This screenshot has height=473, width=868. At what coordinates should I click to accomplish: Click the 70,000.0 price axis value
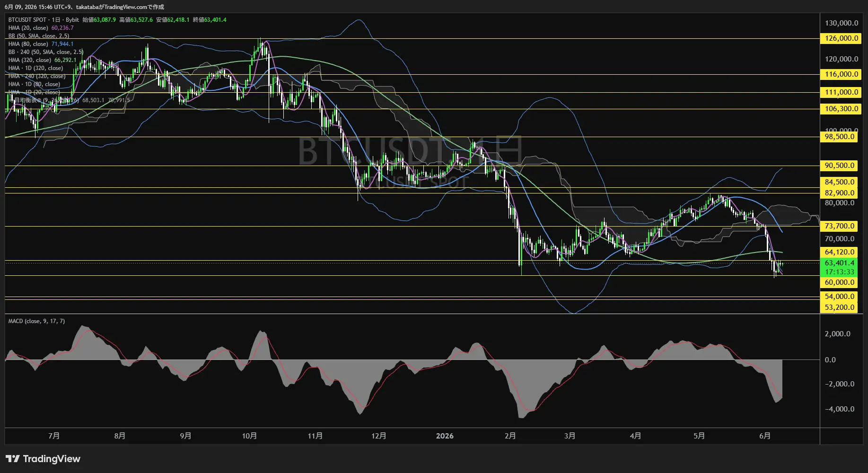click(840, 239)
